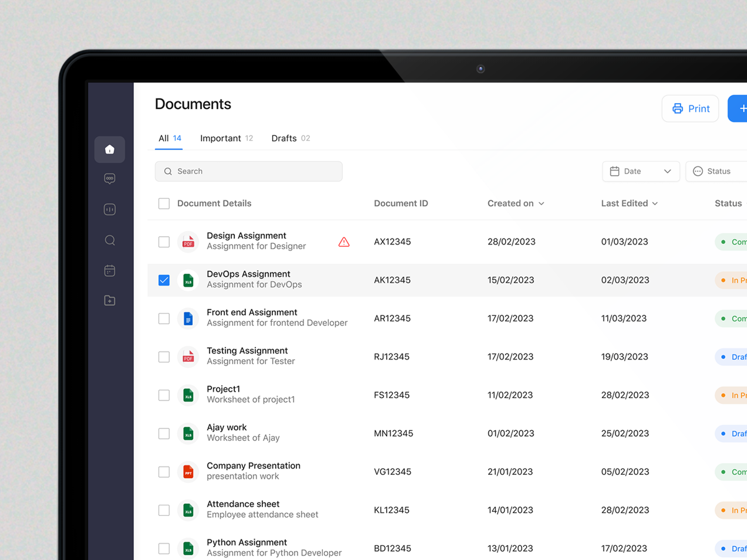The height and width of the screenshot is (560, 747).
Task: Click the dashboard icon in the sidebar
Action: pos(109,209)
